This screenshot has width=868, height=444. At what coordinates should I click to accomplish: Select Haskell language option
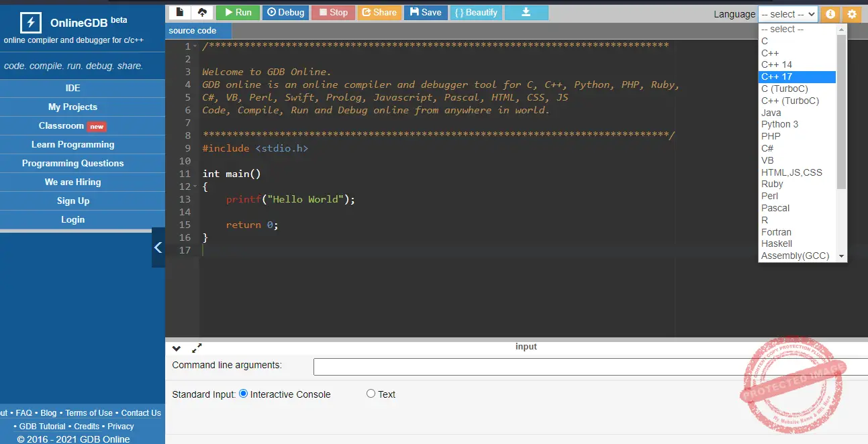pos(798,243)
